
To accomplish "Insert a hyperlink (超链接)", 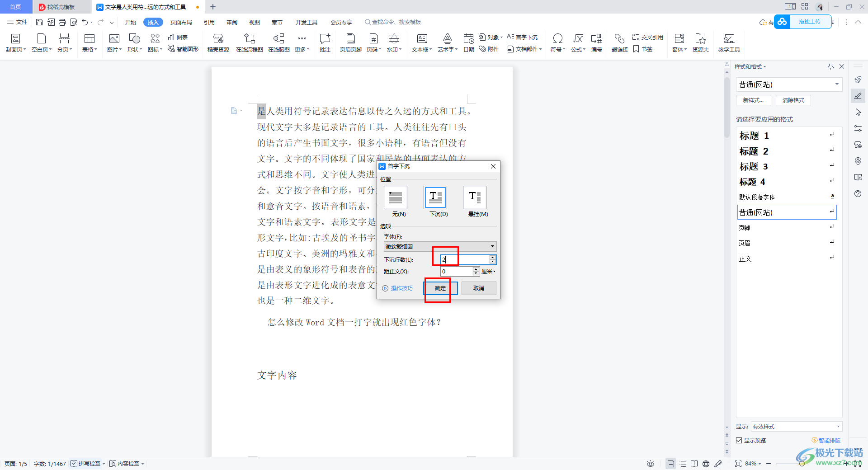I will pos(619,43).
